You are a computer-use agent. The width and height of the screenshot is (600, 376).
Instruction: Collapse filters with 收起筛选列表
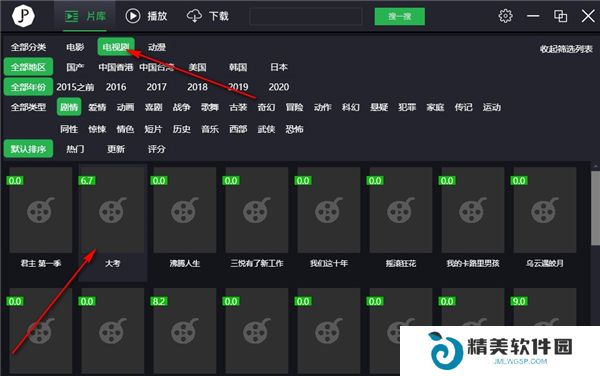(566, 49)
